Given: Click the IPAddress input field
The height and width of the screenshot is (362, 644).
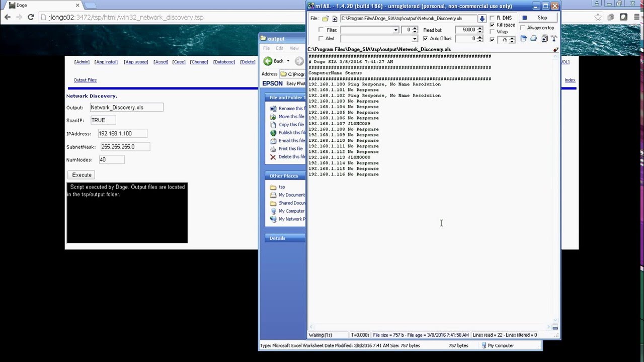Looking at the screenshot, I should [x=122, y=134].
